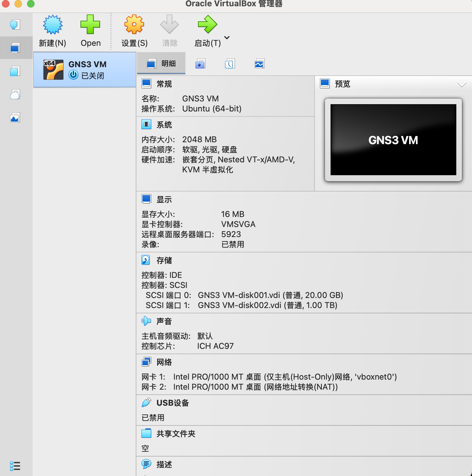Open the 显示 section heading
This screenshot has width=472, height=476.
point(164,199)
